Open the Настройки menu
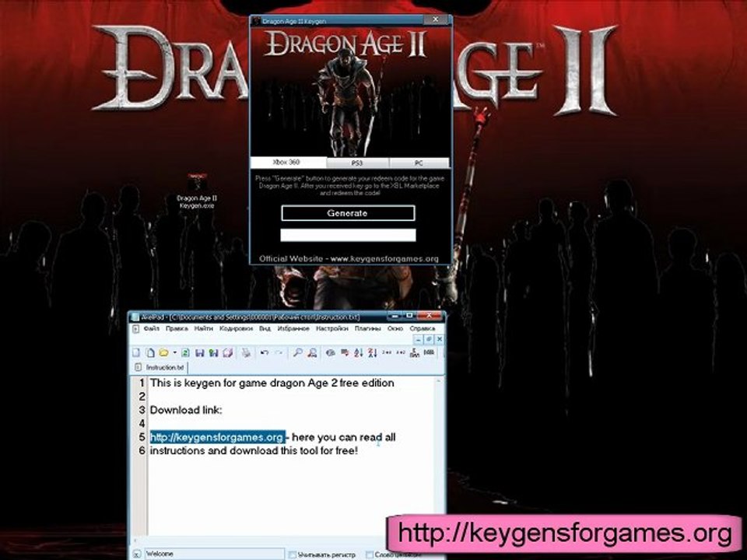Screen dimensions: 747x560 click(332, 328)
